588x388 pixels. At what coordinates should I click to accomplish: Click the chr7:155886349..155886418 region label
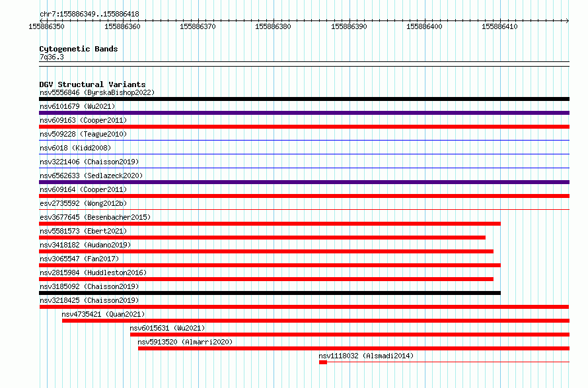[x=89, y=15]
